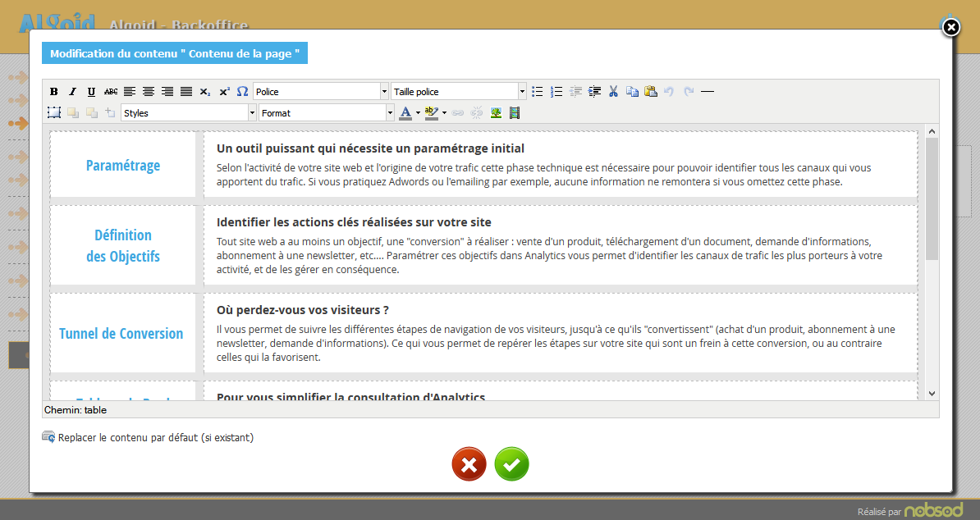Close the content modification dialog
The image size is (980, 520).
coord(950,27)
